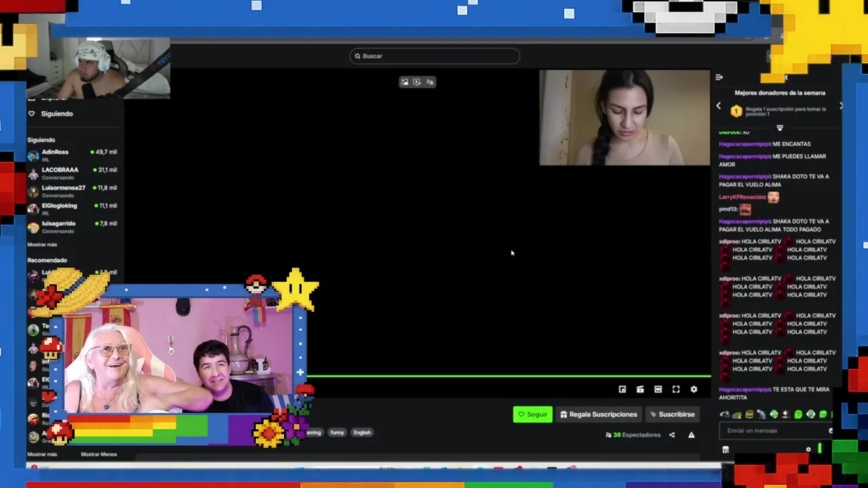Image resolution: width=868 pixels, height=488 pixels.
Task: Click the Regala Suscripciones button
Action: pyautogui.click(x=599, y=414)
